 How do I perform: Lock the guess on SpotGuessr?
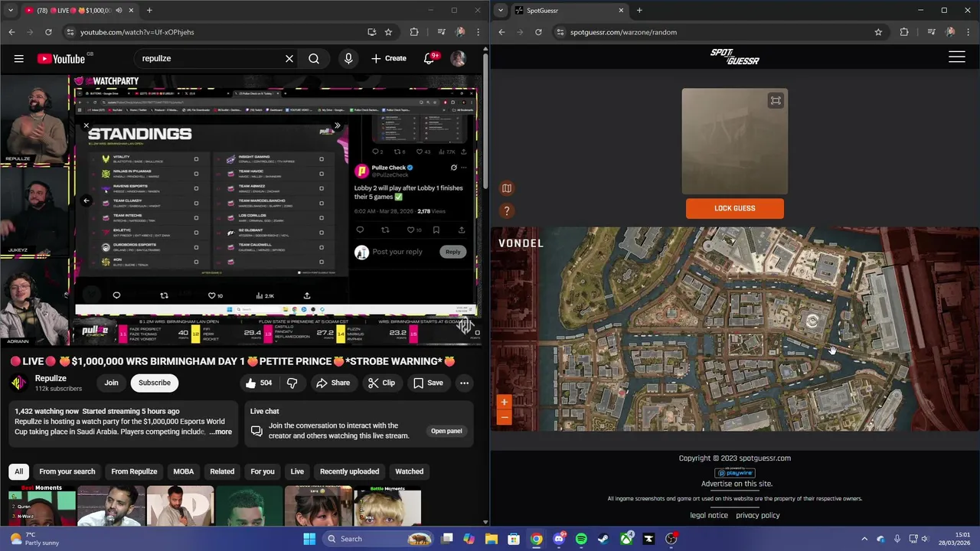735,208
